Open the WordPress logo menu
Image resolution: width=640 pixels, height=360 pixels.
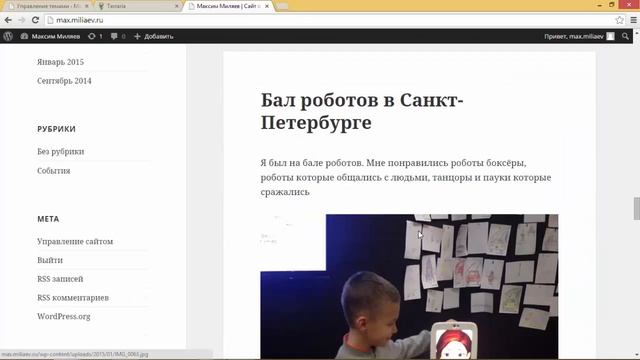click(8, 36)
